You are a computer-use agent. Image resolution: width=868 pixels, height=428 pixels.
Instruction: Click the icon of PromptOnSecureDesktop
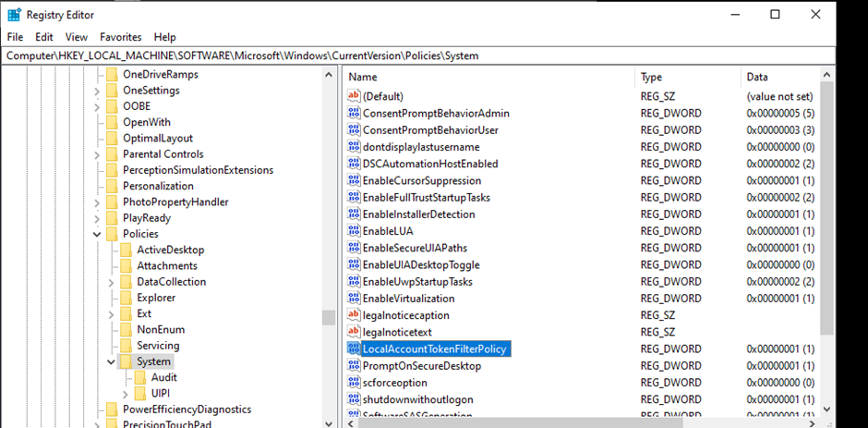[353, 366]
